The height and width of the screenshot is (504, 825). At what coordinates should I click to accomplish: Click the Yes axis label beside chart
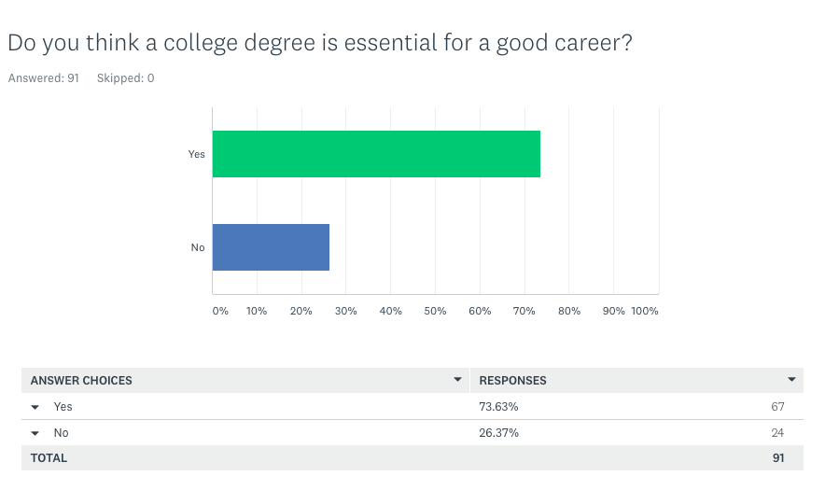[x=196, y=154]
